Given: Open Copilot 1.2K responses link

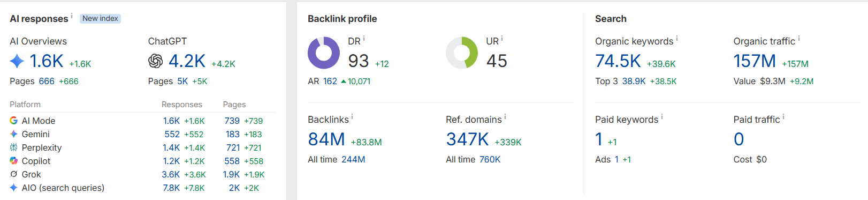Looking at the screenshot, I should coord(171,161).
